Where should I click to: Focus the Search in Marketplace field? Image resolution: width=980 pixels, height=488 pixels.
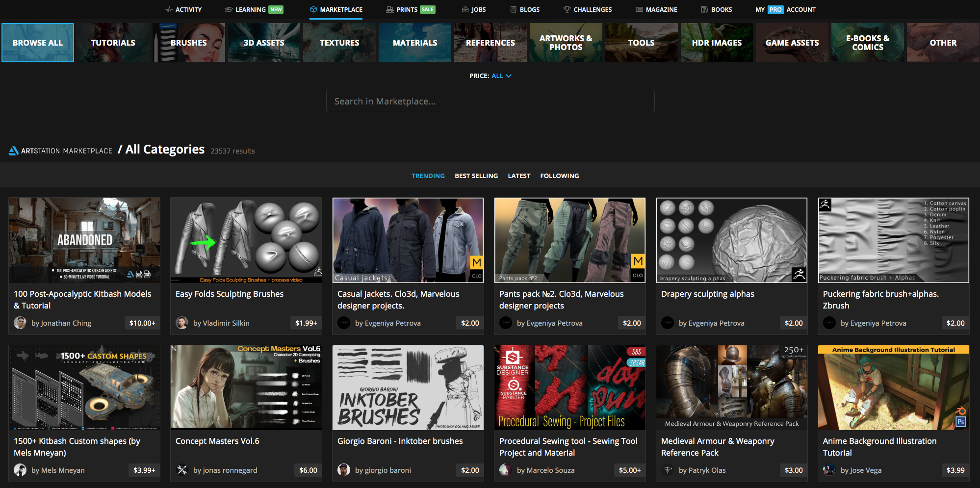(490, 101)
